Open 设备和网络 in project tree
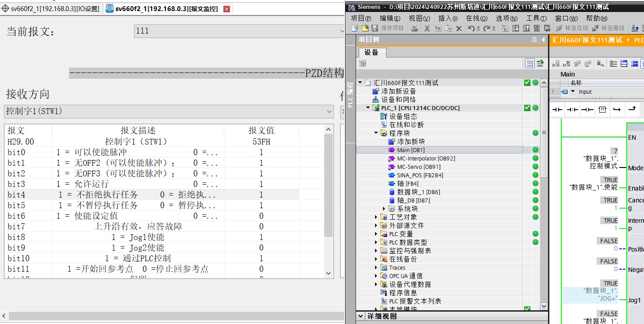This screenshot has height=324, width=644. 399,99
